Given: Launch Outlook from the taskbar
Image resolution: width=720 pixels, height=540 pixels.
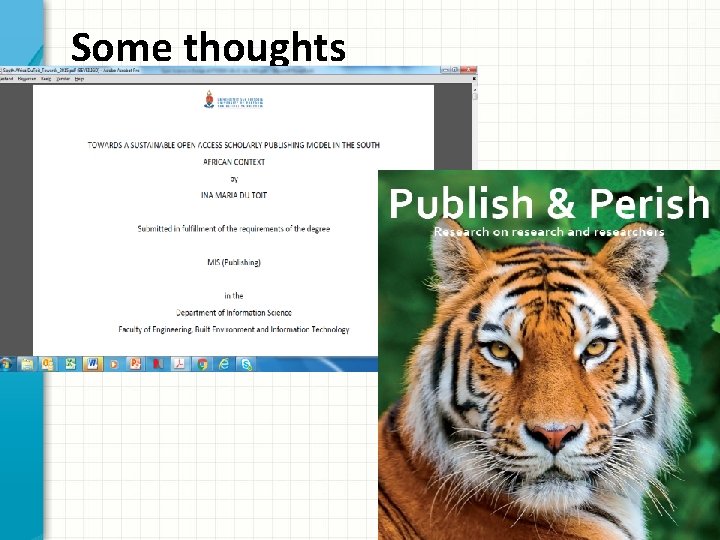Looking at the screenshot, I should pos(48,364).
